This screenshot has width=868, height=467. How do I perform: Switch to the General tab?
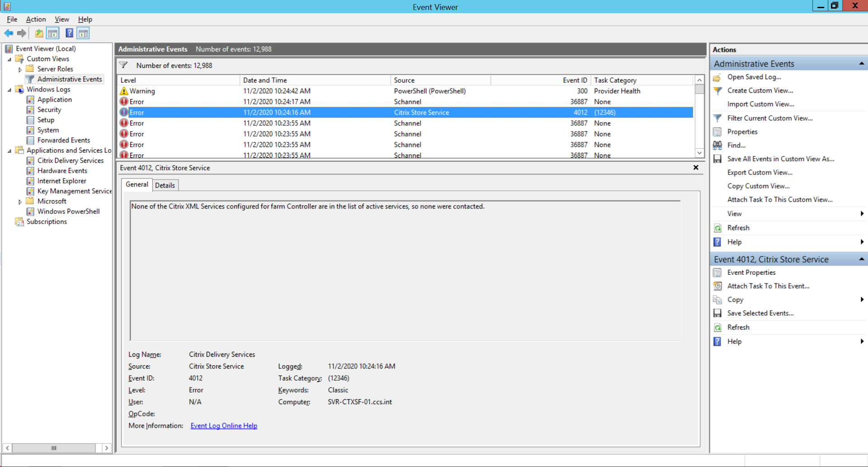137,184
